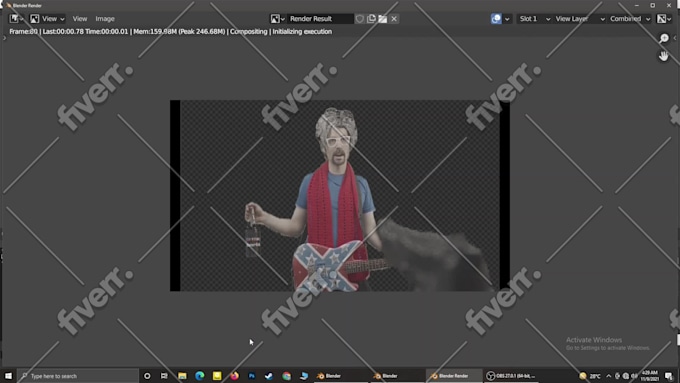Screen dimensions: 680x383
Task: Open Steam from the taskbar
Action: click(x=269, y=376)
